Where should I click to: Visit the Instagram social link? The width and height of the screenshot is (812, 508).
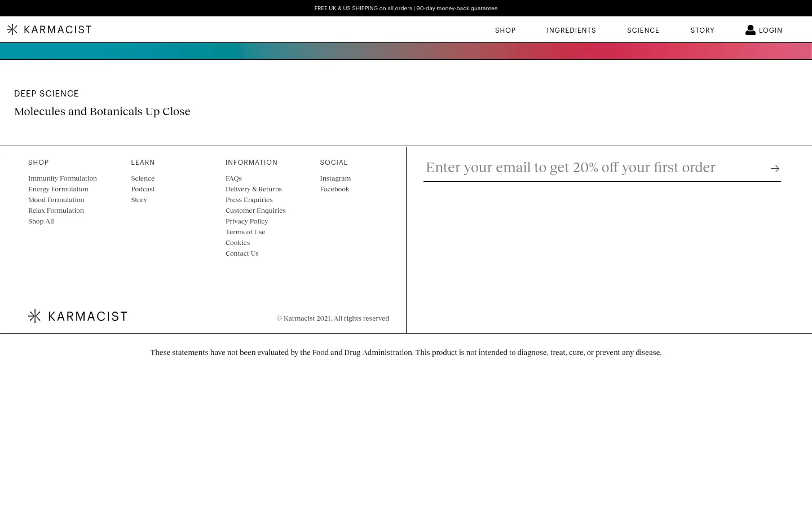pyautogui.click(x=335, y=178)
